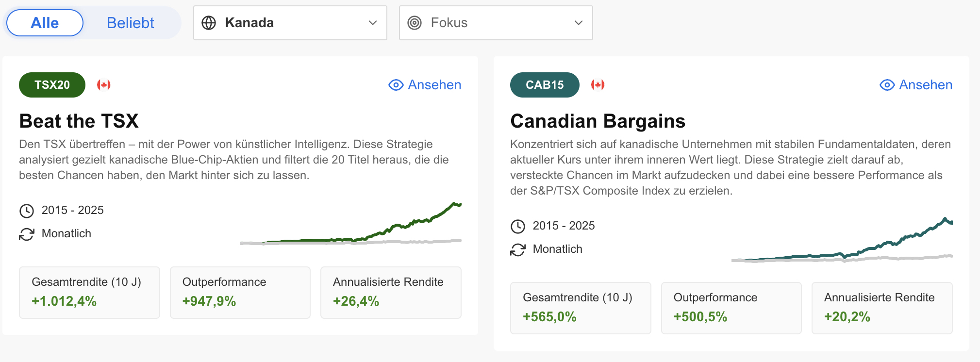Expand the Fokus dropdown chevron

[x=579, y=23]
